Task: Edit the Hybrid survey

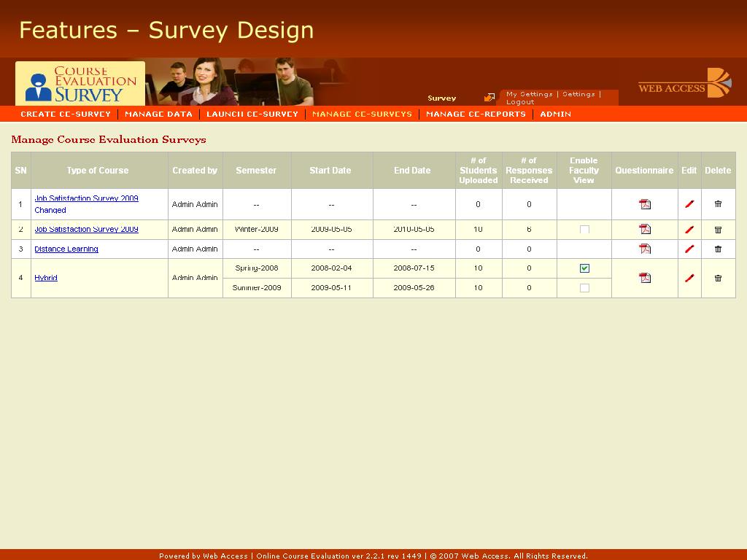Action: point(689,278)
